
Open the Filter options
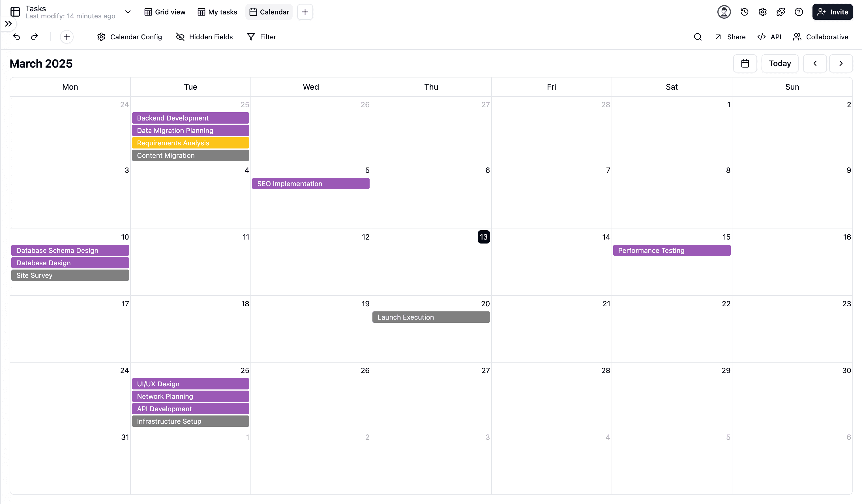pos(261,36)
